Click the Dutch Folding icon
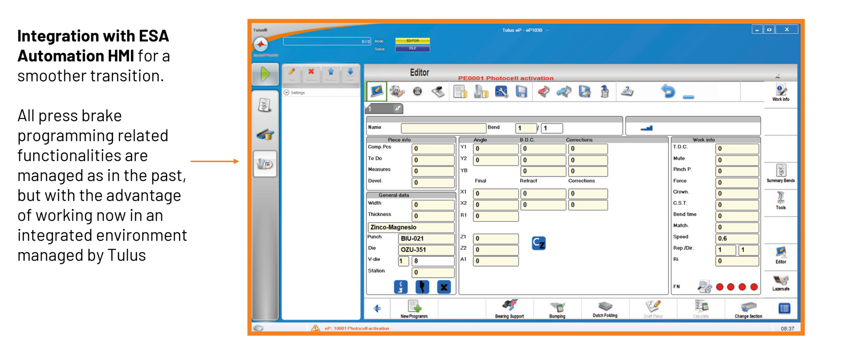Screen dimensions: 868x357 605,309
